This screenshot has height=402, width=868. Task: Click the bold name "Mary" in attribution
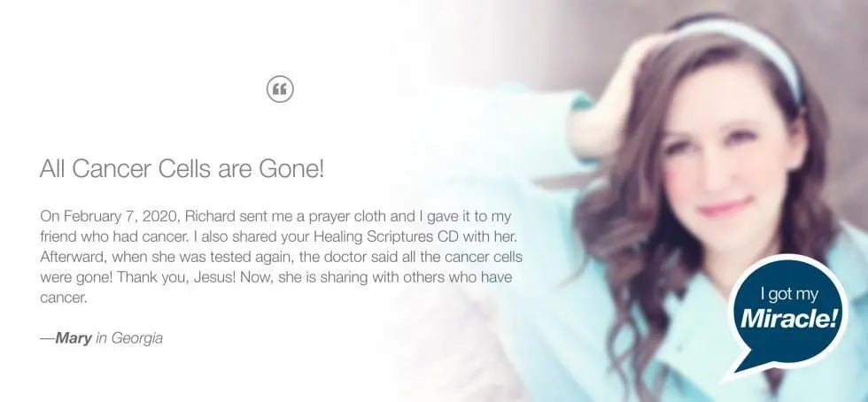pos(73,337)
